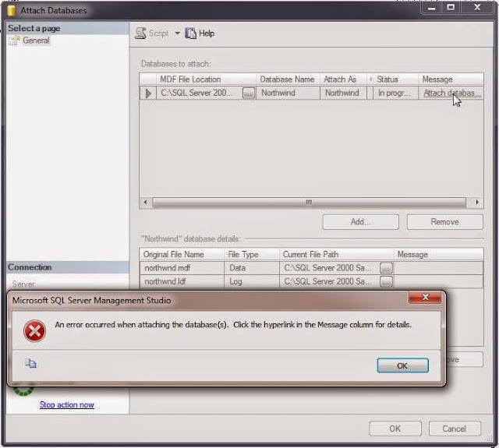Click the File Type column header
The height and width of the screenshot is (448, 499).
pos(252,254)
